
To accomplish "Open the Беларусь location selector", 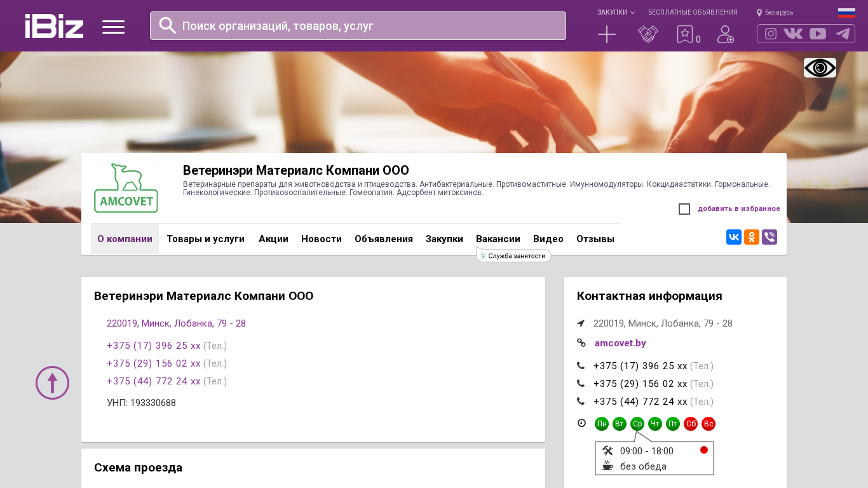I will pos(775,13).
